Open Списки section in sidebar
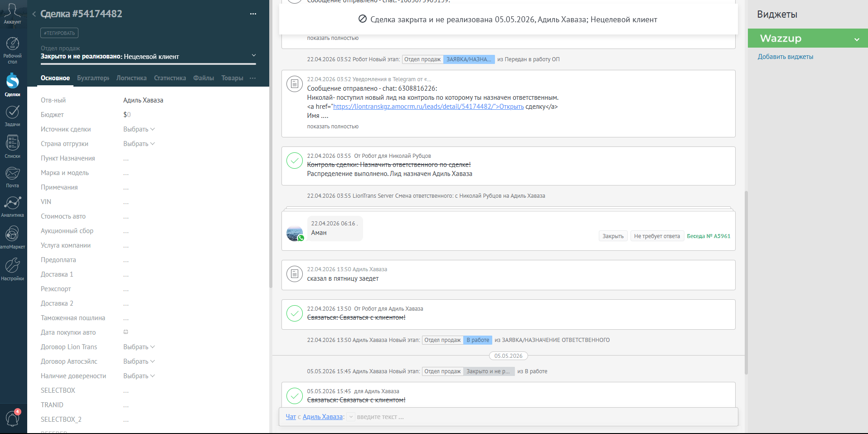Viewport: 868px width, 434px height. 12,146
